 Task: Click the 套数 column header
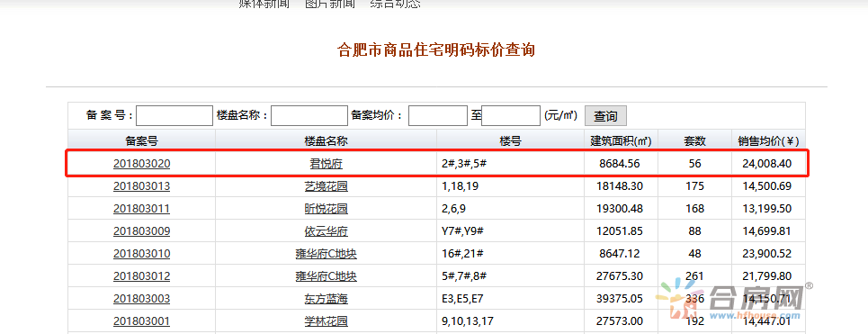coord(694,140)
